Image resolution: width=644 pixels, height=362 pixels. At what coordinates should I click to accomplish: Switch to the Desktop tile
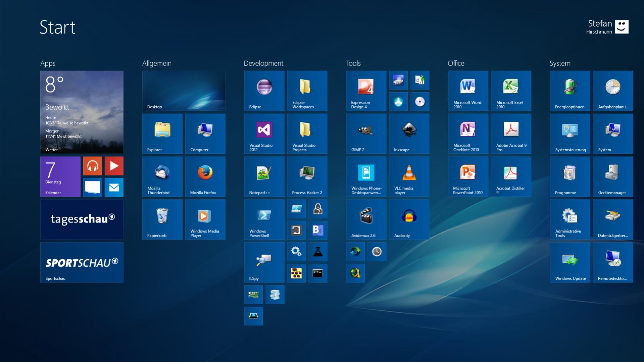point(184,91)
